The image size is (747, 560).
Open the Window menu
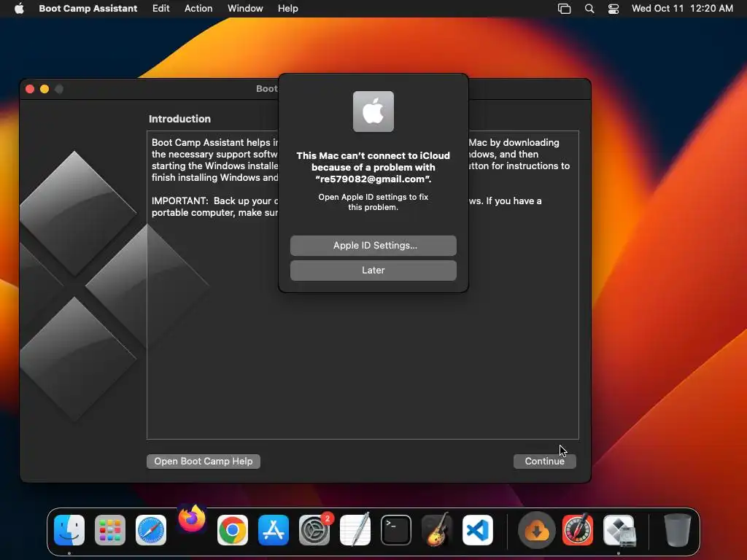coord(245,8)
